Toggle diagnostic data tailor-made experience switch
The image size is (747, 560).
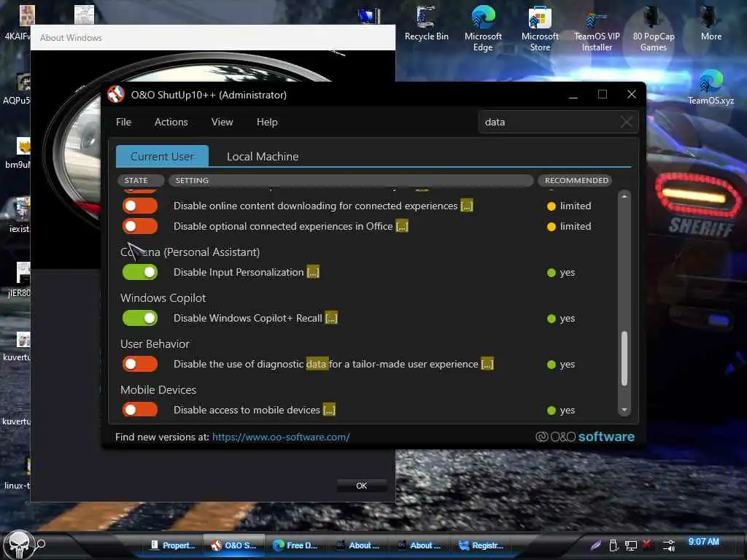tap(139, 364)
